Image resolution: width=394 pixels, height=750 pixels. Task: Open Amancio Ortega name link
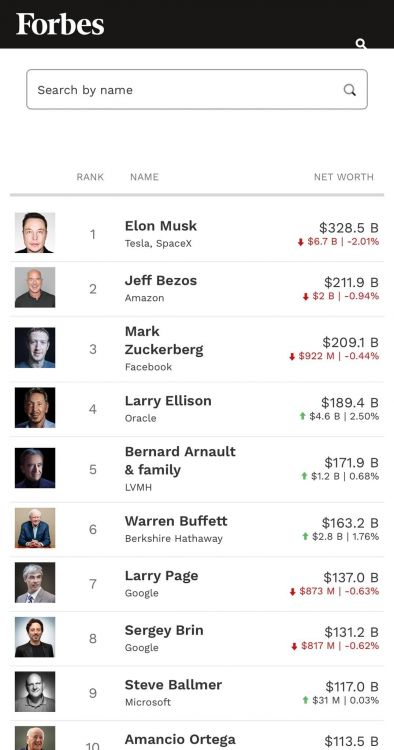point(180,740)
